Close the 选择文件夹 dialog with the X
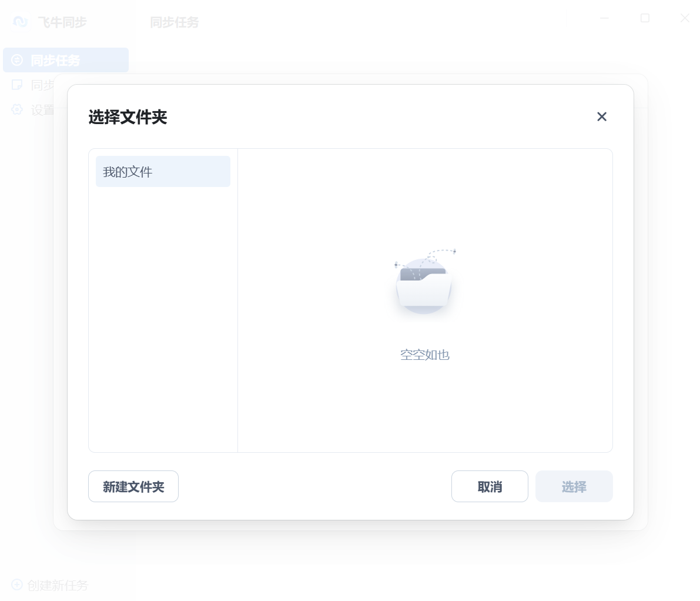This screenshot has height=601, width=700. pos(601,116)
